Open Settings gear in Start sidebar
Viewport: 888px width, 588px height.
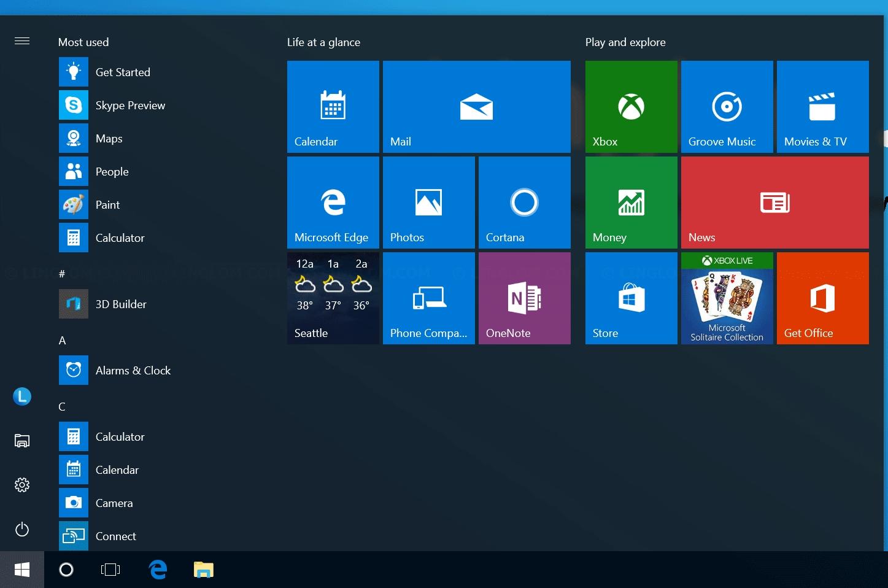22,485
